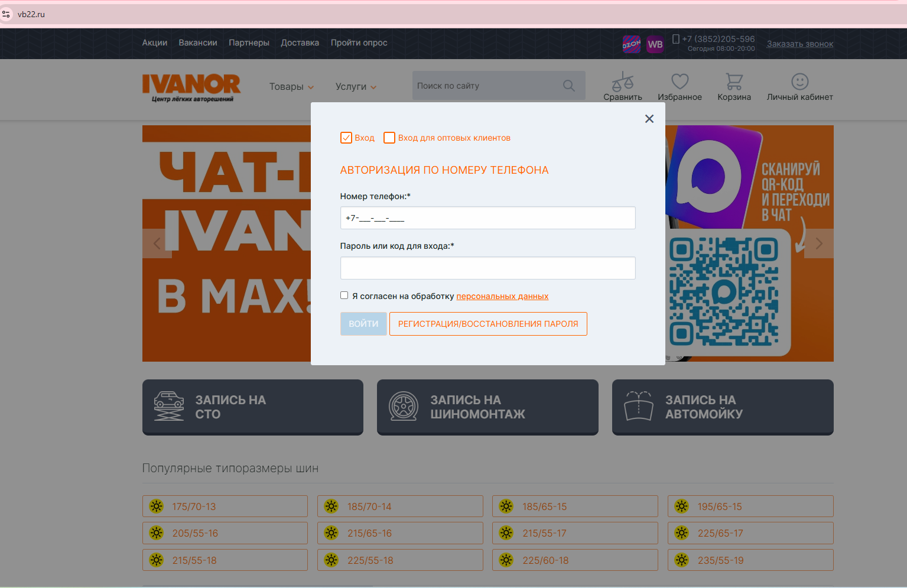907x588 pixels.
Task: Click the Личный кабинет smiley icon
Action: pos(799,82)
